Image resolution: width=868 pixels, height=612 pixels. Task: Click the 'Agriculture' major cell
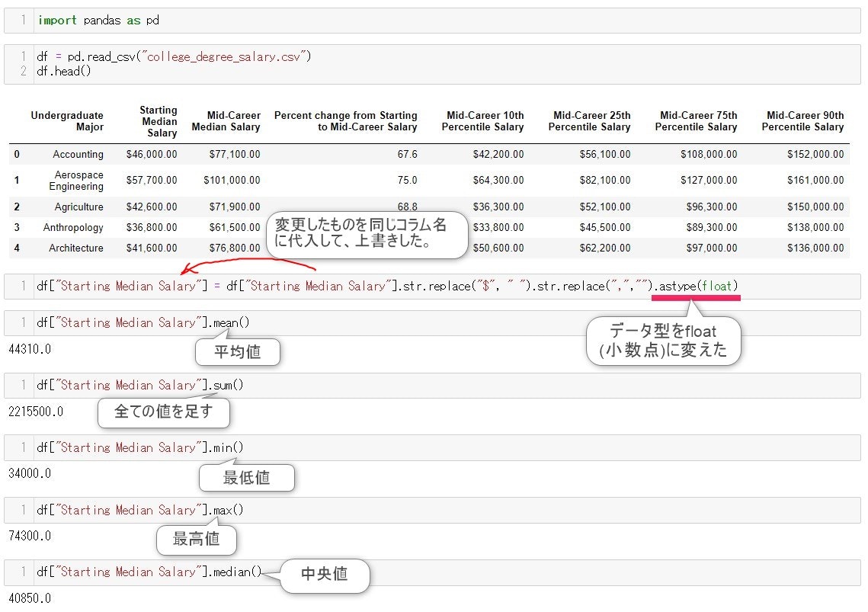point(79,207)
